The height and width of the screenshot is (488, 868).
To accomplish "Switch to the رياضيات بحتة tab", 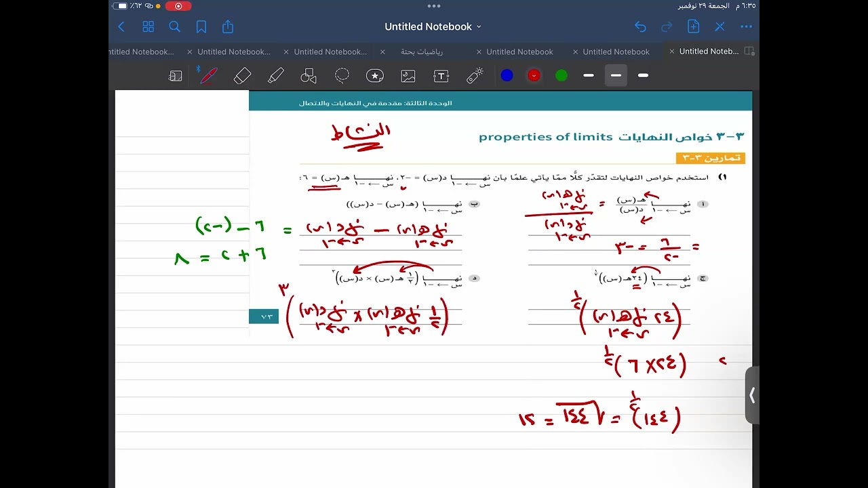I will tap(422, 52).
